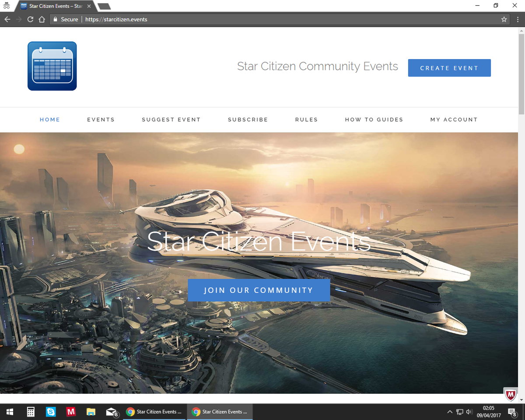Open the HOME navigation item
525x420 pixels.
50,119
